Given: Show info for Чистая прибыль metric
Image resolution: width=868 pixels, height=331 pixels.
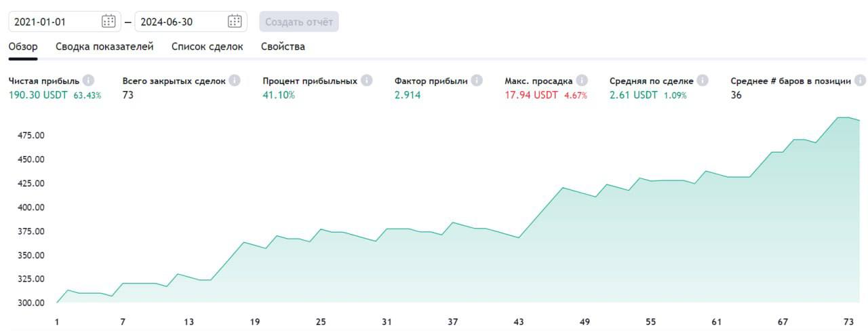Looking at the screenshot, I should click(88, 81).
